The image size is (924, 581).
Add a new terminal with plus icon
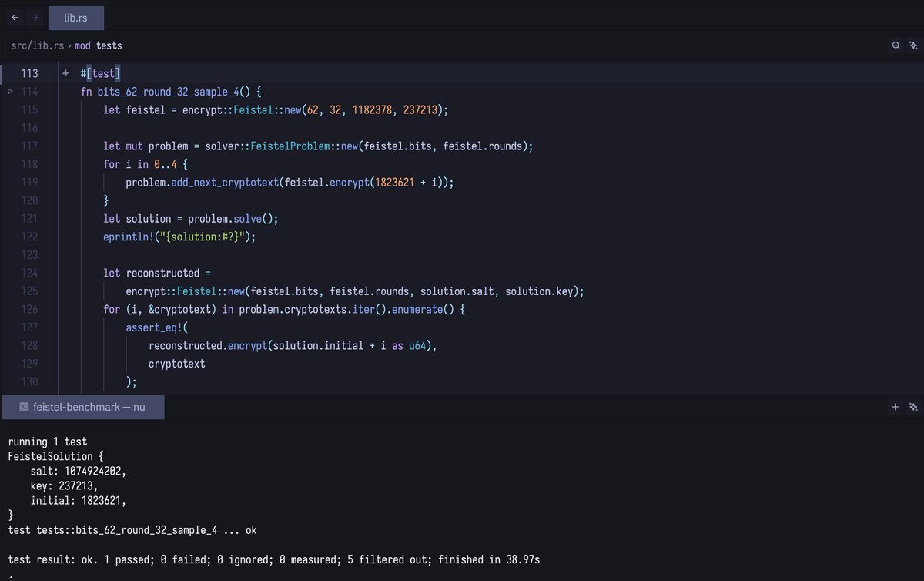895,406
